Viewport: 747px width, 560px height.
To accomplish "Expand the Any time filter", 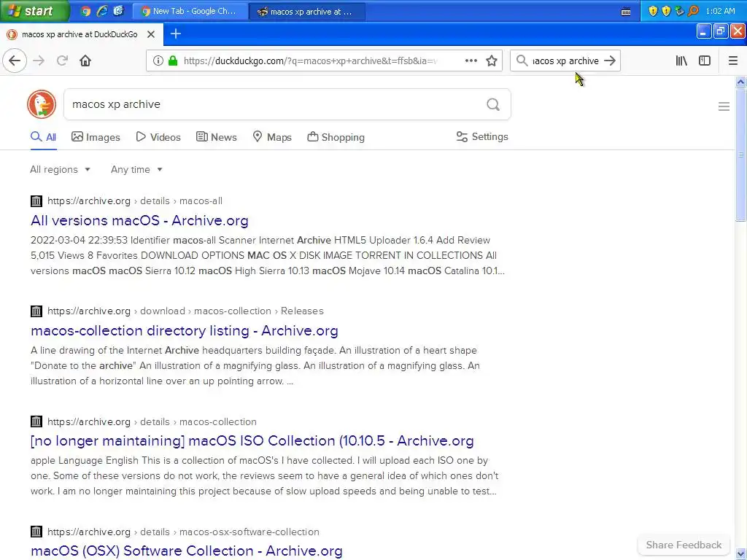I will click(136, 169).
